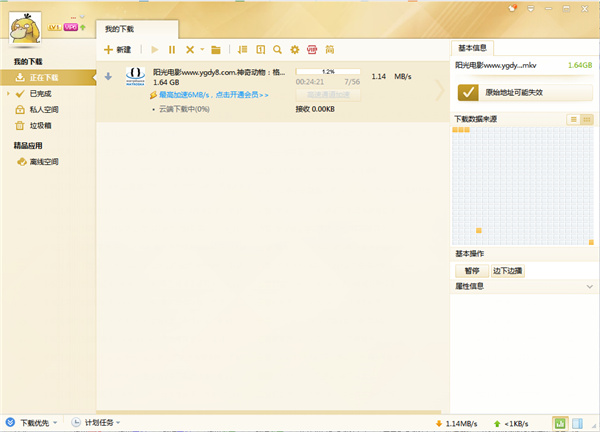The height and width of the screenshot is (432, 600).
Task: Open the download folder icon in toolbar
Action: click(215, 49)
